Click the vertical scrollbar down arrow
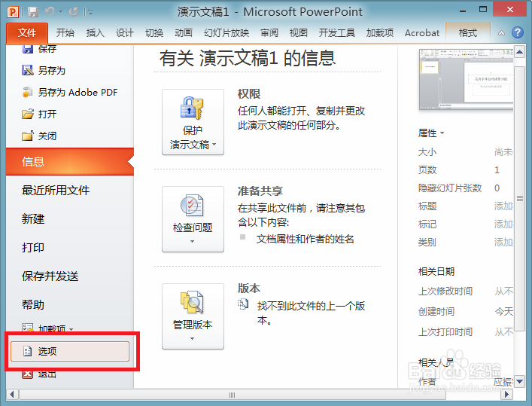 click(519, 382)
